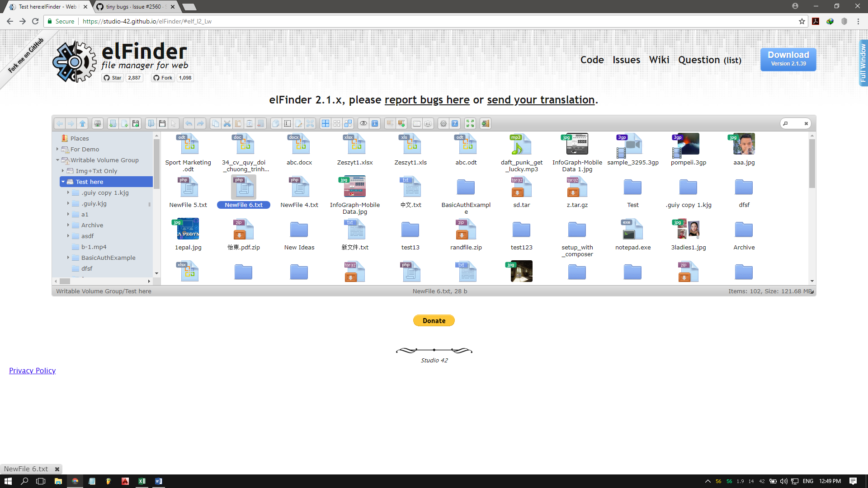
Task: Preview selected file with Quick Look eye icon
Action: 363,123
